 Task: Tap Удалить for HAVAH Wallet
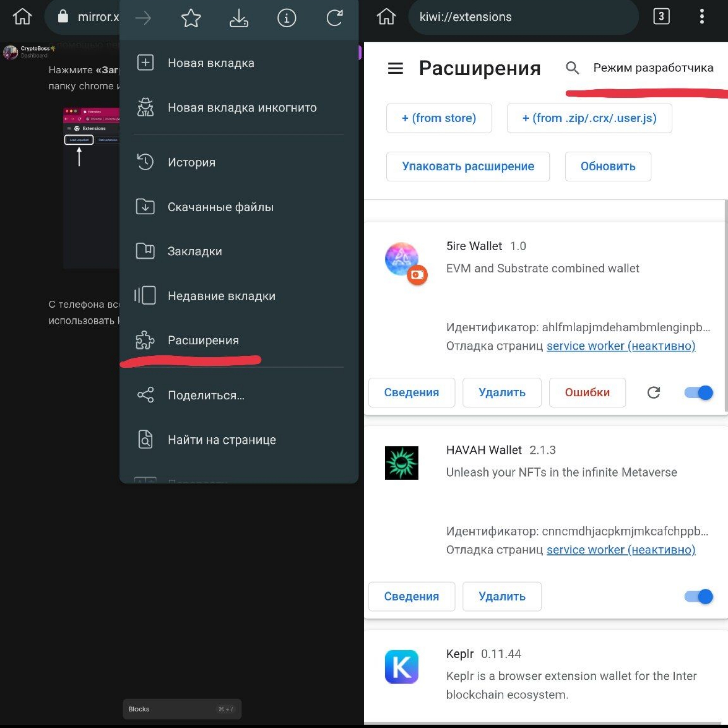click(502, 597)
